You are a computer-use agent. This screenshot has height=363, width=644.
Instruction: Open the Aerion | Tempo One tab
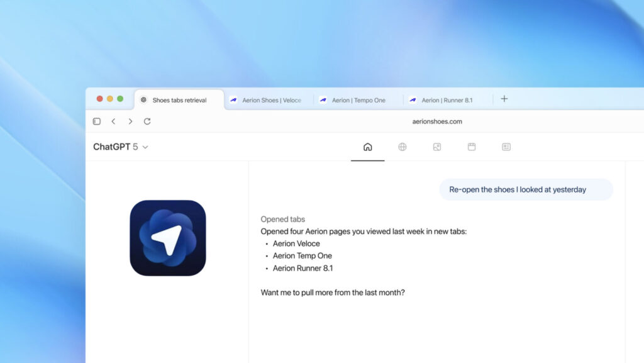(358, 100)
